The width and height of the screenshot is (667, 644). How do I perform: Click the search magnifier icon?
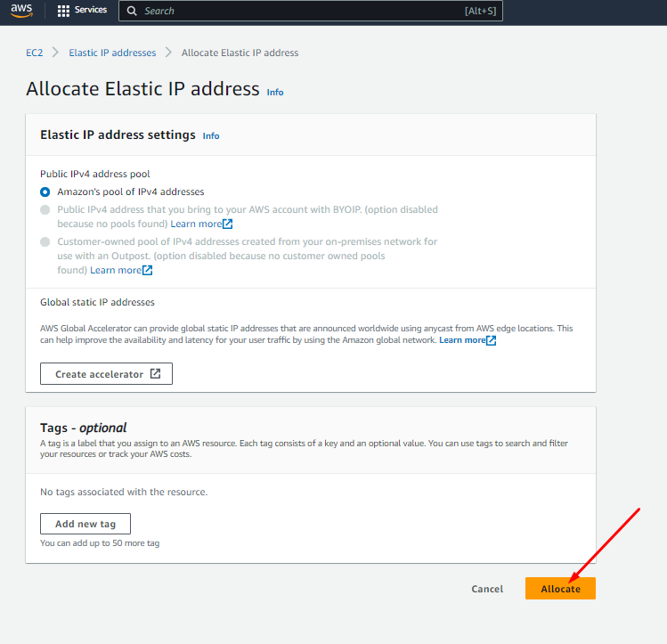tap(132, 11)
